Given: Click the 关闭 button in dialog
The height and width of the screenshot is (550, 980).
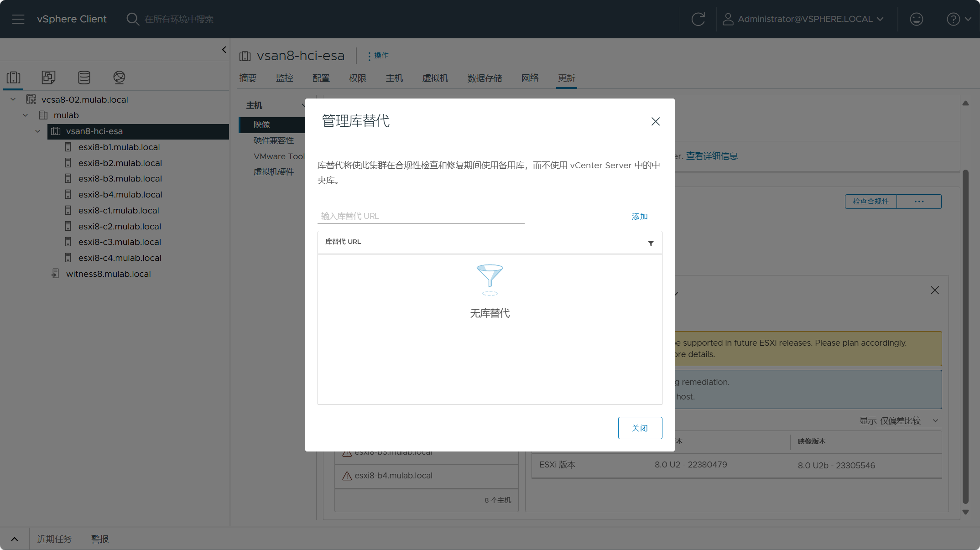Looking at the screenshot, I should [640, 428].
